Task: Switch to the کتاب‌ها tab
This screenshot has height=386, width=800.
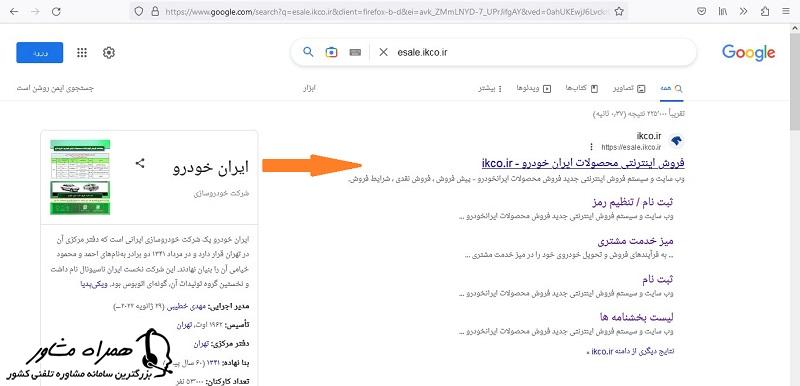Action: coord(582,88)
